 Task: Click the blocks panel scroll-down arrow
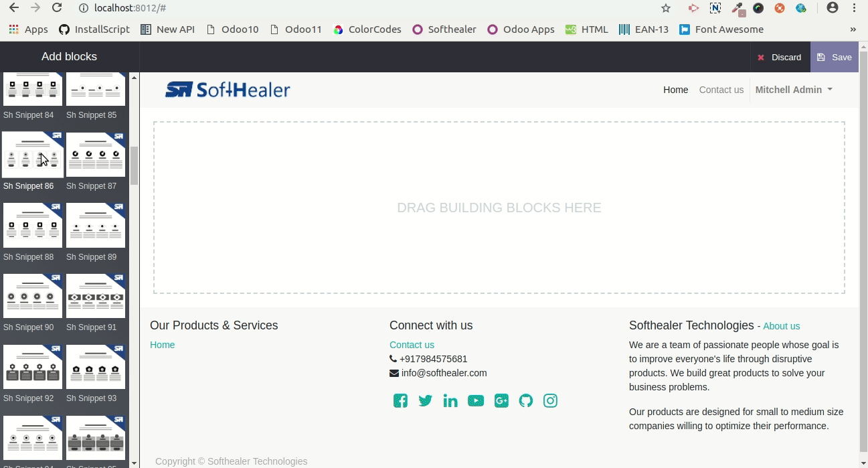(134, 463)
